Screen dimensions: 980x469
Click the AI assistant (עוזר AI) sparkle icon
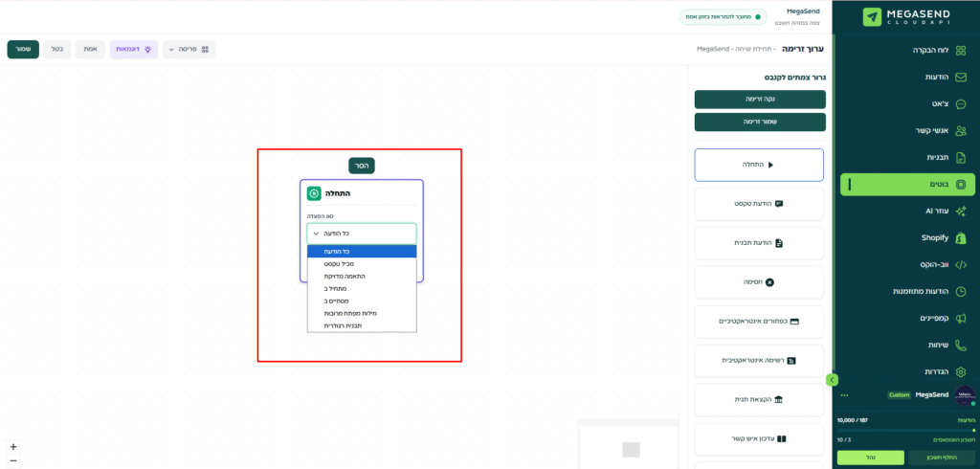coord(961,211)
